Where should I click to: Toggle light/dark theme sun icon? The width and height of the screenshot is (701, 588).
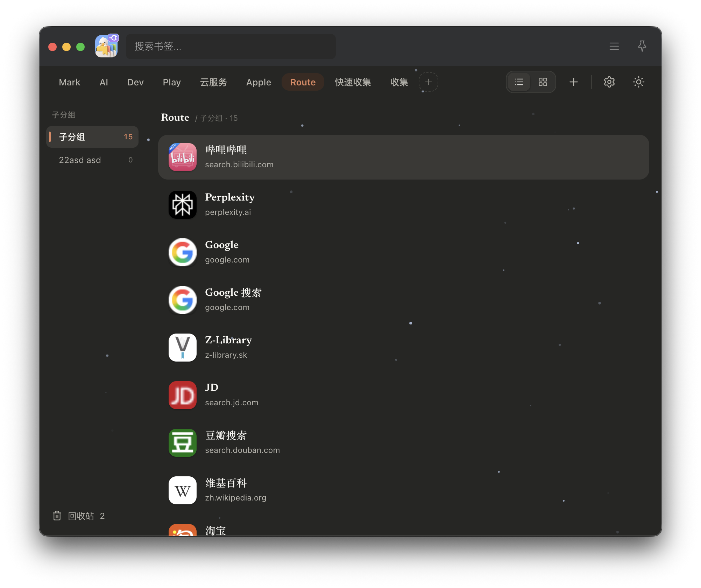point(639,82)
